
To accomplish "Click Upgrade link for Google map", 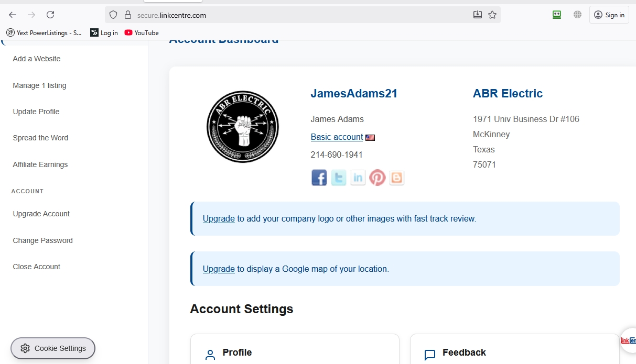I will (x=219, y=269).
